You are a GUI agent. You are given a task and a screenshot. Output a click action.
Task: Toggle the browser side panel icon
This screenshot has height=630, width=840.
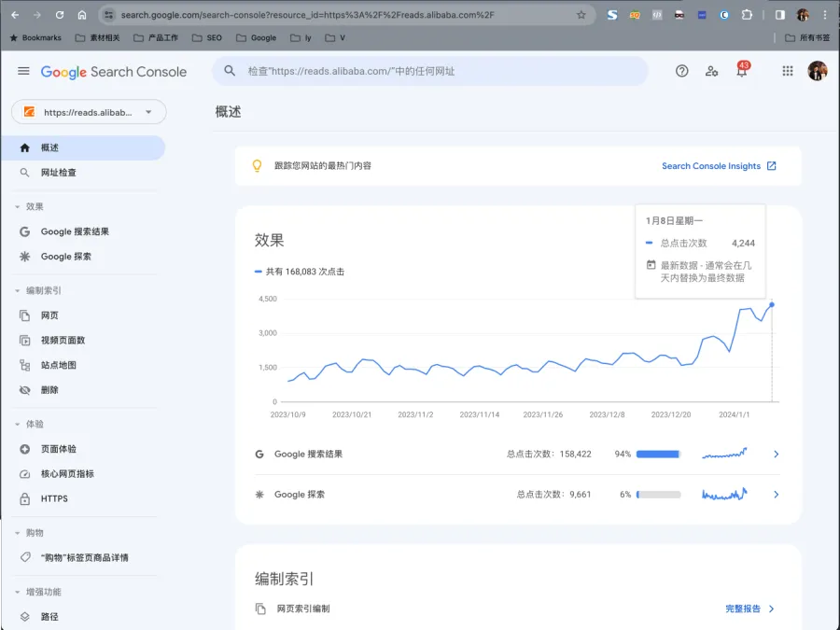click(x=780, y=15)
